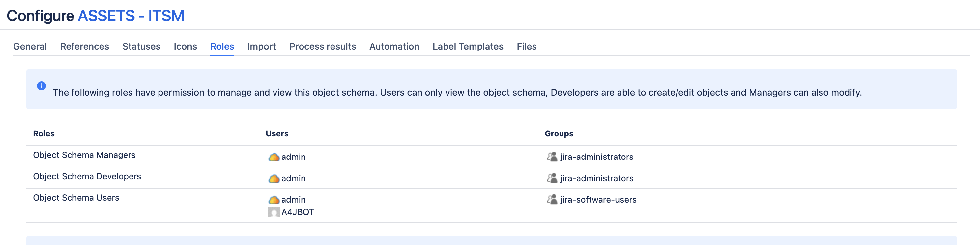View the Label Templates tab
Screen dimensions: 980x245
468,46
